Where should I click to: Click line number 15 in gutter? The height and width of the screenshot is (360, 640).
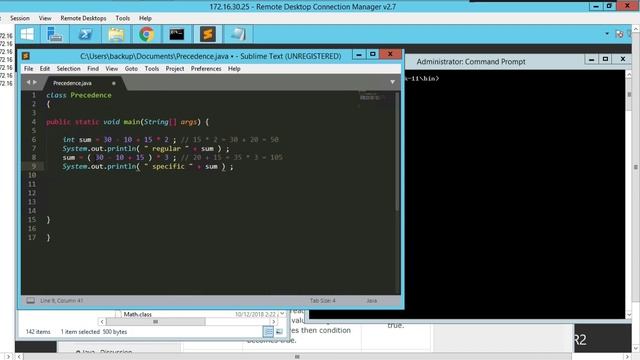point(32,220)
